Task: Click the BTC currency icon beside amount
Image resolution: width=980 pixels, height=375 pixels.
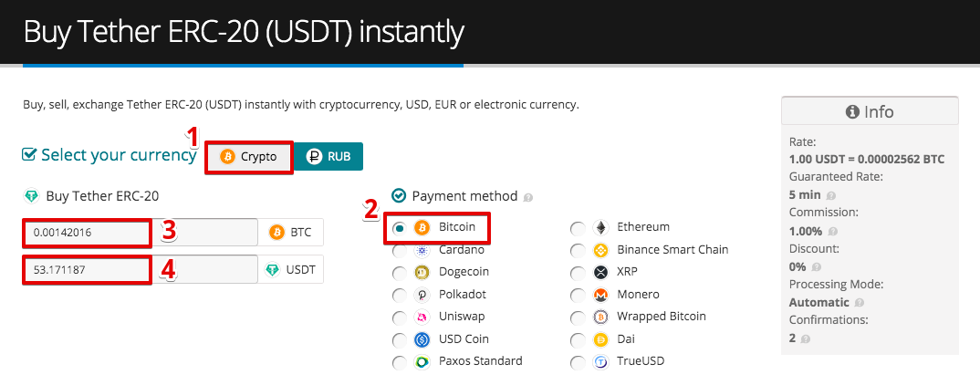Action: pyautogui.click(x=276, y=233)
